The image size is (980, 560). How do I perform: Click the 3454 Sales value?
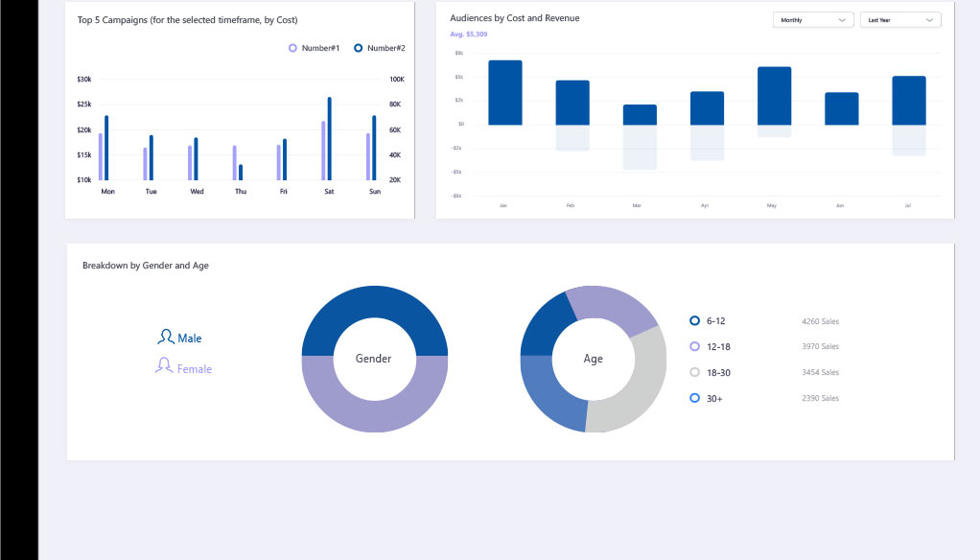click(x=820, y=372)
